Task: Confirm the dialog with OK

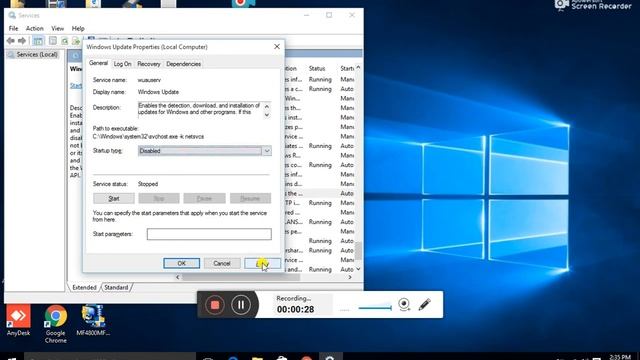Action: 182,263
